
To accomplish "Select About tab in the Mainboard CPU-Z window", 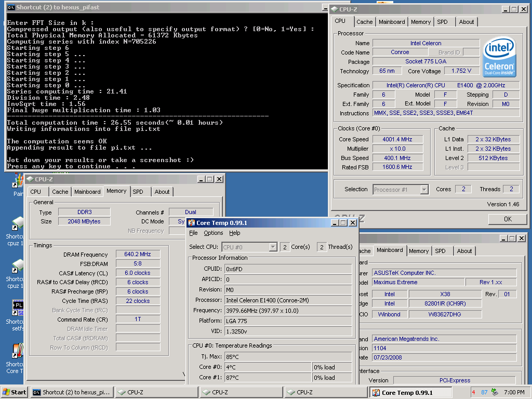I will tap(464, 251).
